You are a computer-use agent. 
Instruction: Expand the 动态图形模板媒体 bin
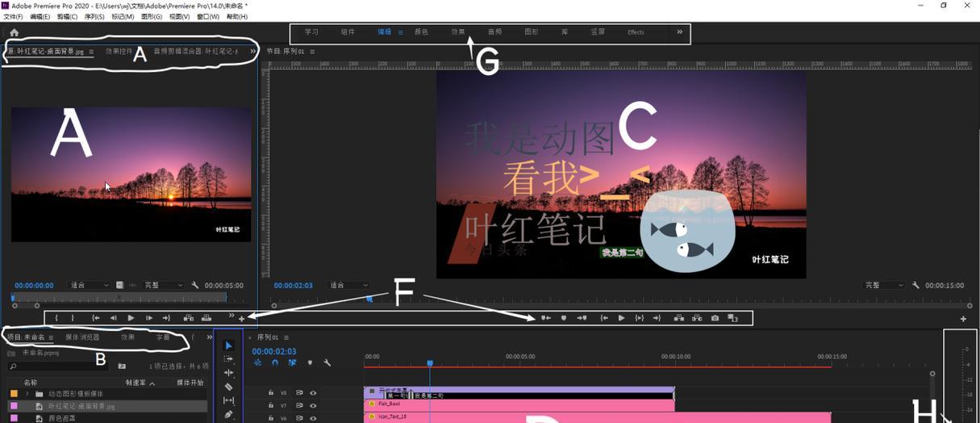27,393
